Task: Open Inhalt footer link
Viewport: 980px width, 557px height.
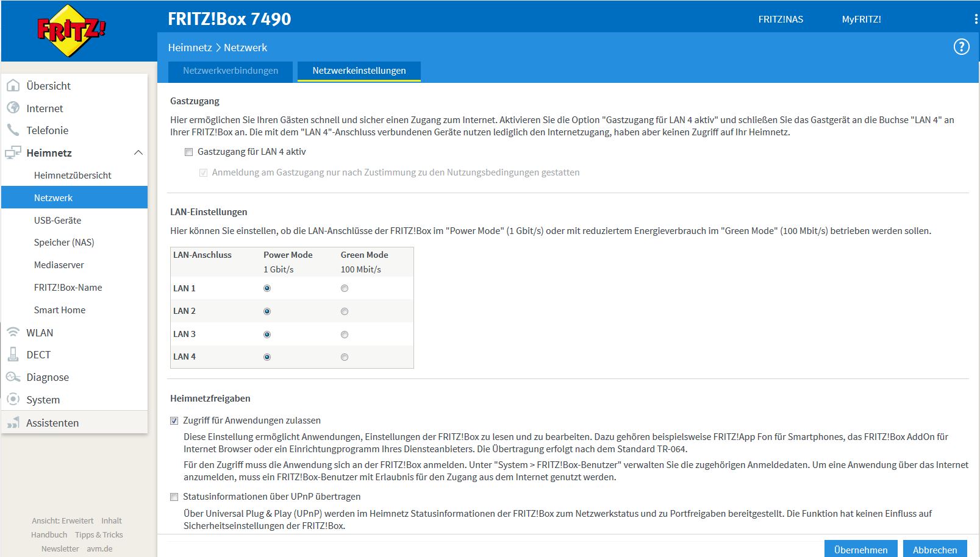Action: [112, 520]
